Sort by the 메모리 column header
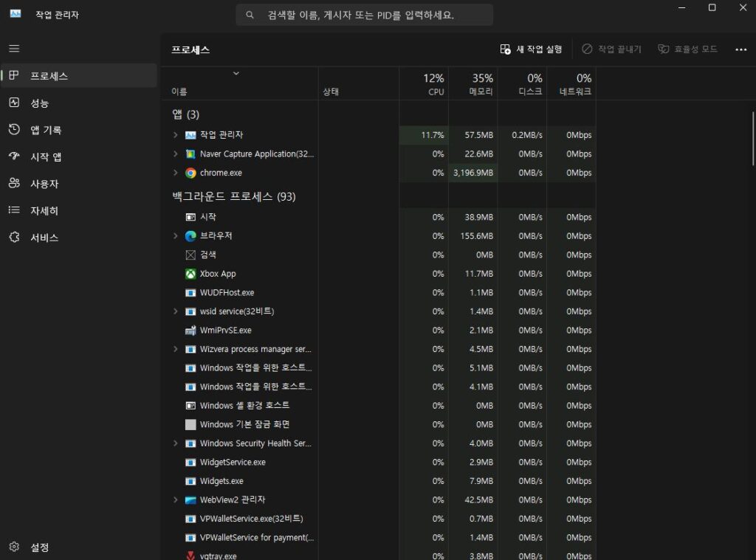This screenshot has height=560, width=756. [473, 84]
